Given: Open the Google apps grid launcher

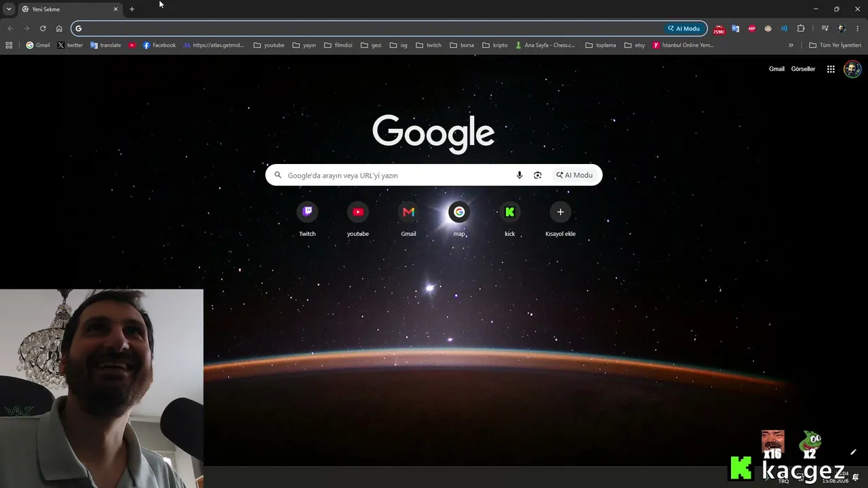Looking at the screenshot, I should [831, 69].
